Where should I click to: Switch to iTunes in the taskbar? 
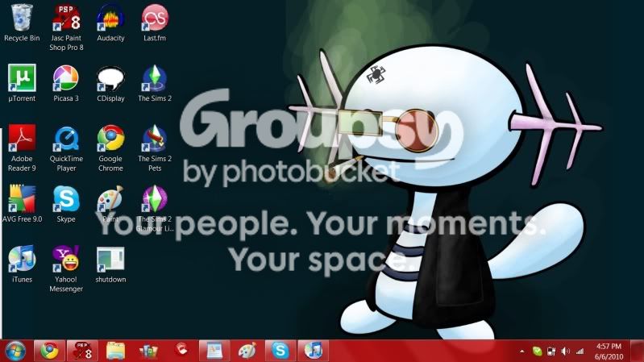click(314, 351)
